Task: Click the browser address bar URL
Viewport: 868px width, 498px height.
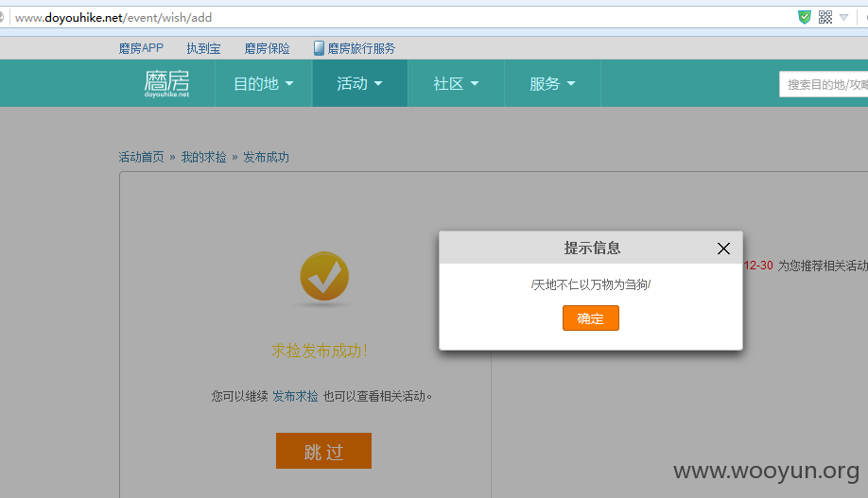Action: pyautogui.click(x=113, y=18)
